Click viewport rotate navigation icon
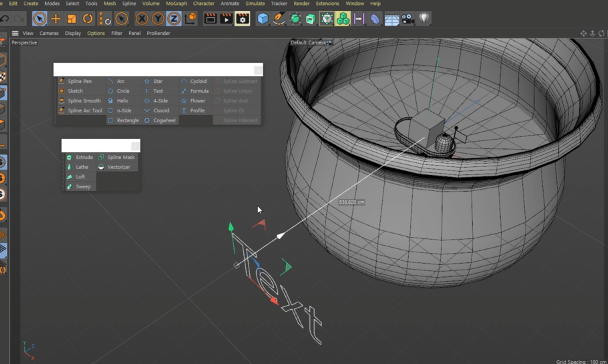The image size is (608, 364). pyautogui.click(x=601, y=33)
